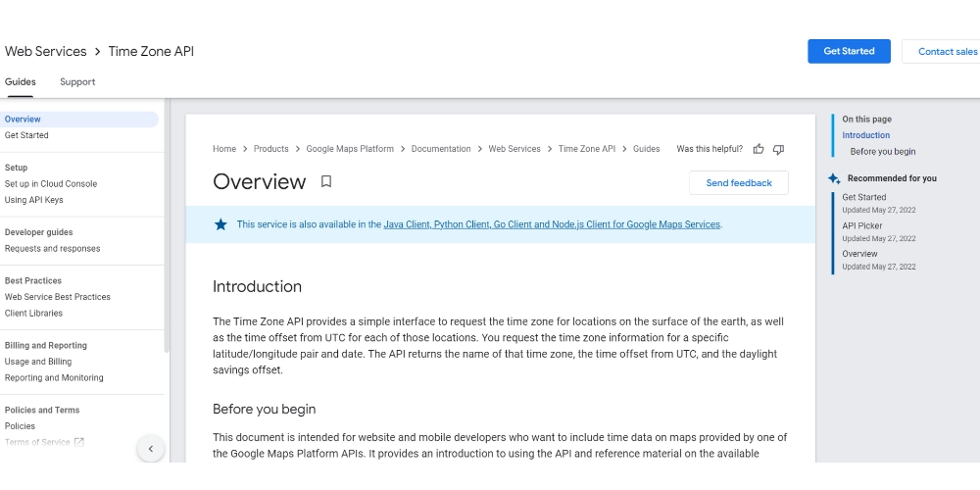Click the Contact sales button
The image size is (980, 490).
tap(947, 52)
